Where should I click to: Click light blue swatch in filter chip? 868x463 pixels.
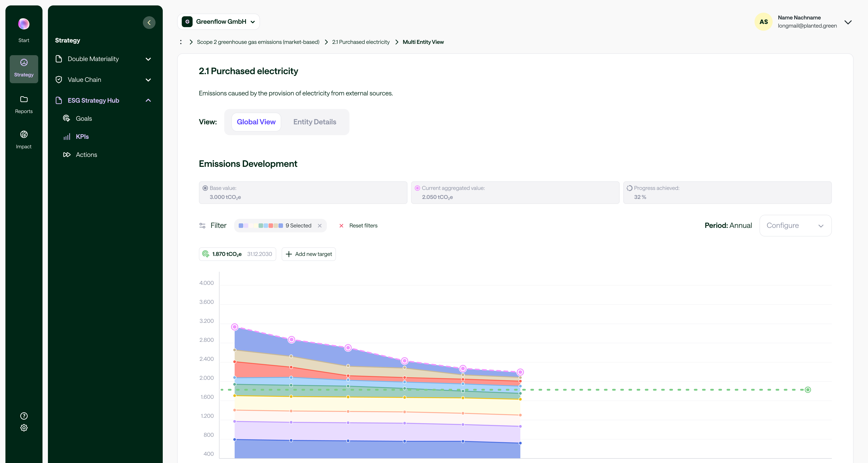(266, 226)
